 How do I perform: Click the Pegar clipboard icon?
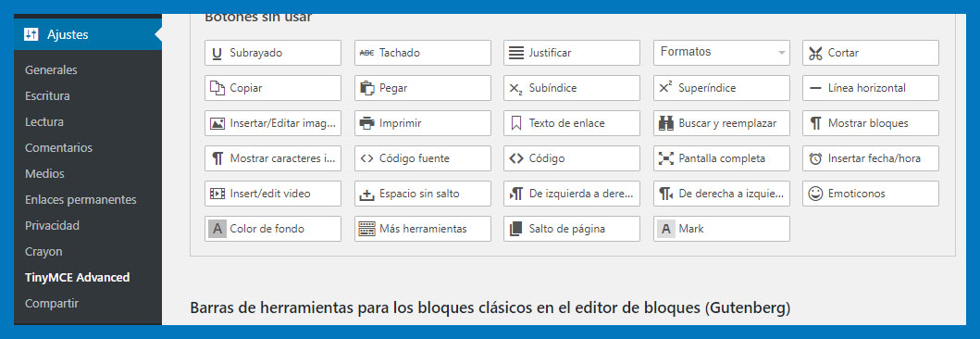pos(366,88)
